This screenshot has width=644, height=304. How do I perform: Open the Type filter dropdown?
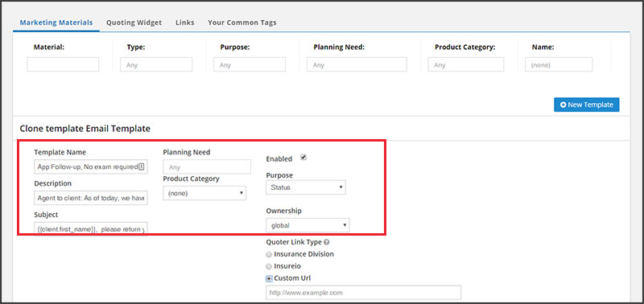click(x=156, y=64)
